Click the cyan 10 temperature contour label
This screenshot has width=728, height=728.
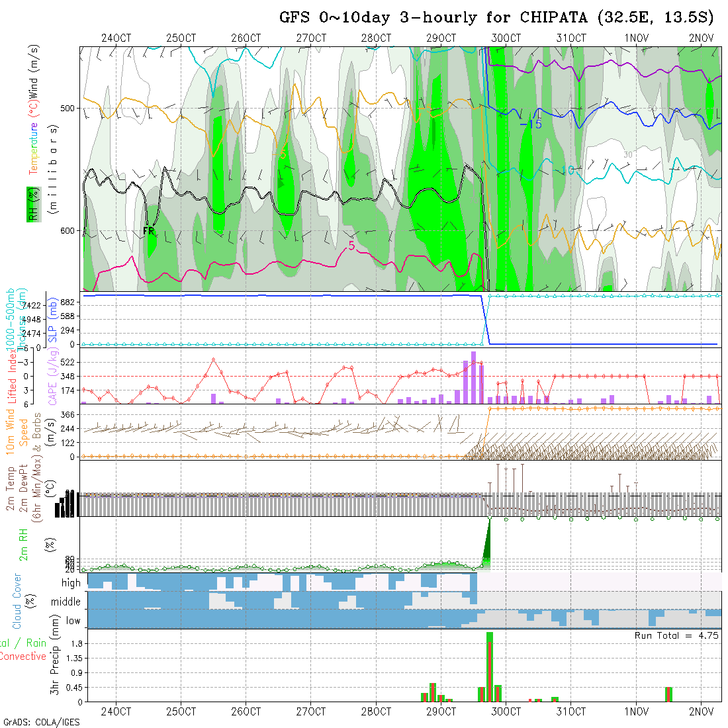[x=567, y=170]
